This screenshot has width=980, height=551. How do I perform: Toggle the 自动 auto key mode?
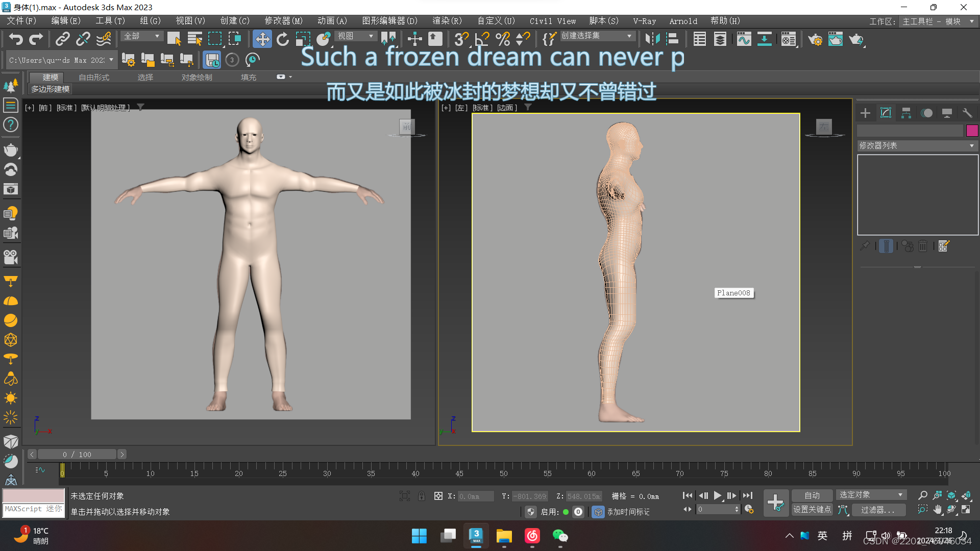pos(812,495)
